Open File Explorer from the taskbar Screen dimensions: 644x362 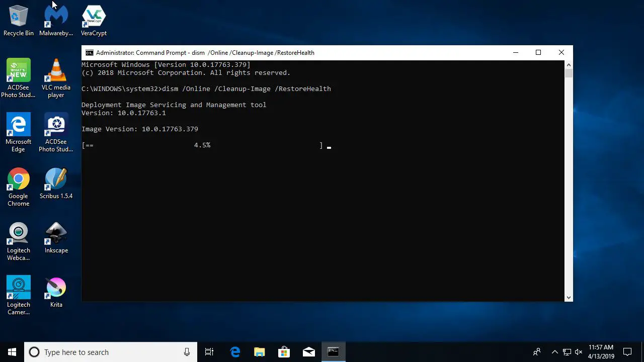pyautogui.click(x=260, y=352)
